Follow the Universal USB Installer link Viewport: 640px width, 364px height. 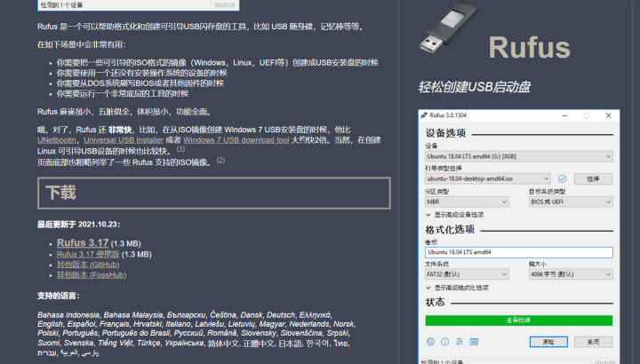click(124, 140)
